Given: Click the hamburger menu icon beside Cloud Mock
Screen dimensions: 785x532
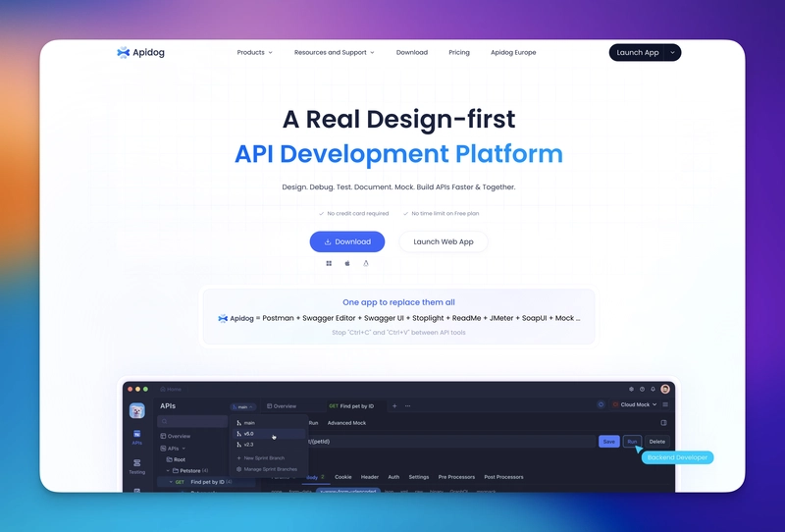Looking at the screenshot, I should [x=665, y=404].
